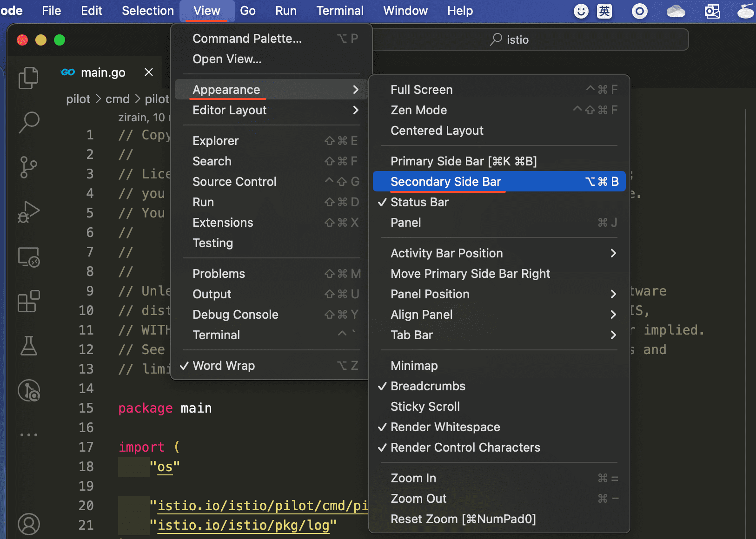Open the Selection menu
756x539 pixels.
[148, 11]
